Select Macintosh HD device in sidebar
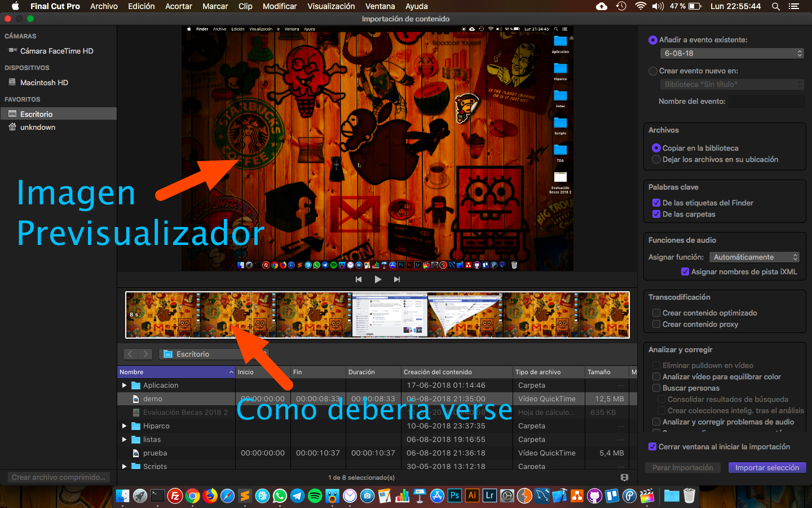 (x=44, y=82)
